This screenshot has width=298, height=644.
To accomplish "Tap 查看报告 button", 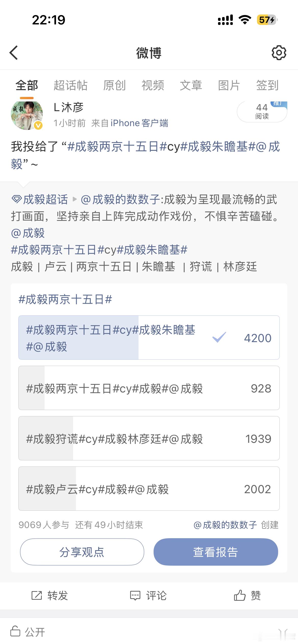I will (x=216, y=552).
